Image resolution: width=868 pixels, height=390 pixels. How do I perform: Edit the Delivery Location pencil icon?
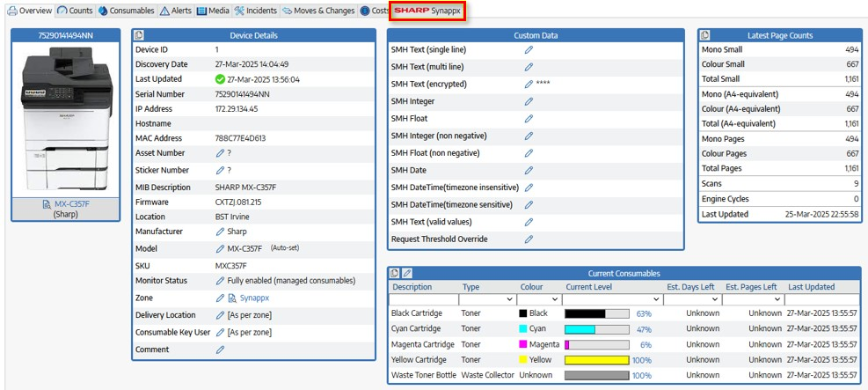coord(220,315)
